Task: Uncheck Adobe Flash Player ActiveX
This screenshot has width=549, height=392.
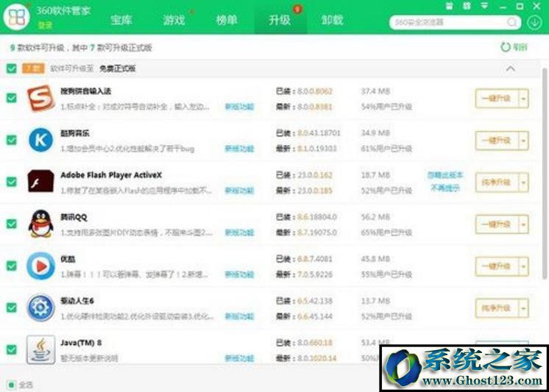Action: point(12,182)
